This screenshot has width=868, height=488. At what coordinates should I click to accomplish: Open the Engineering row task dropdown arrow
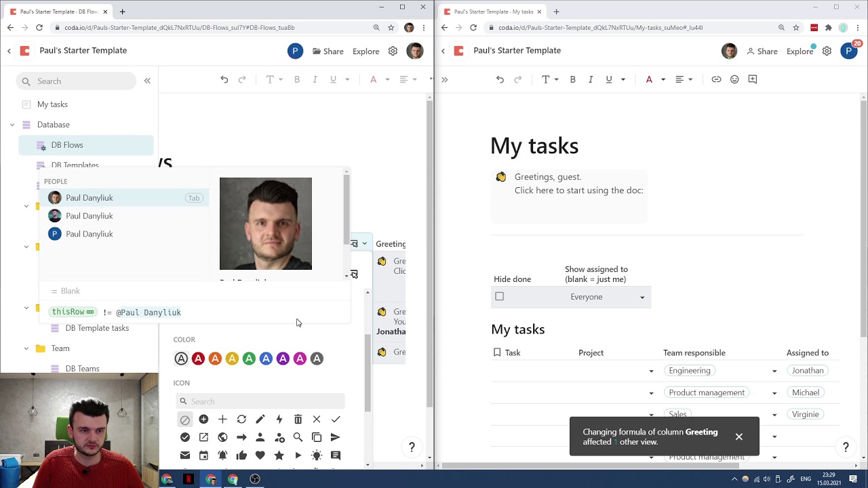[652, 371]
